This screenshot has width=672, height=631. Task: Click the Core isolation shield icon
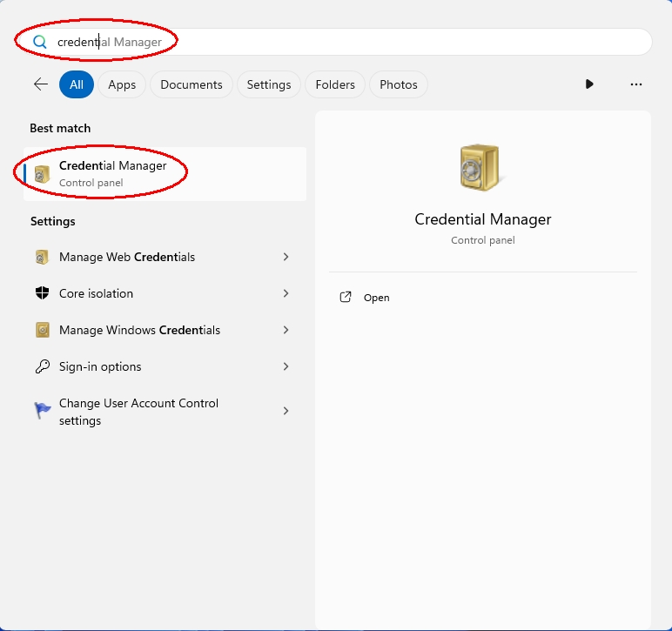coord(42,293)
